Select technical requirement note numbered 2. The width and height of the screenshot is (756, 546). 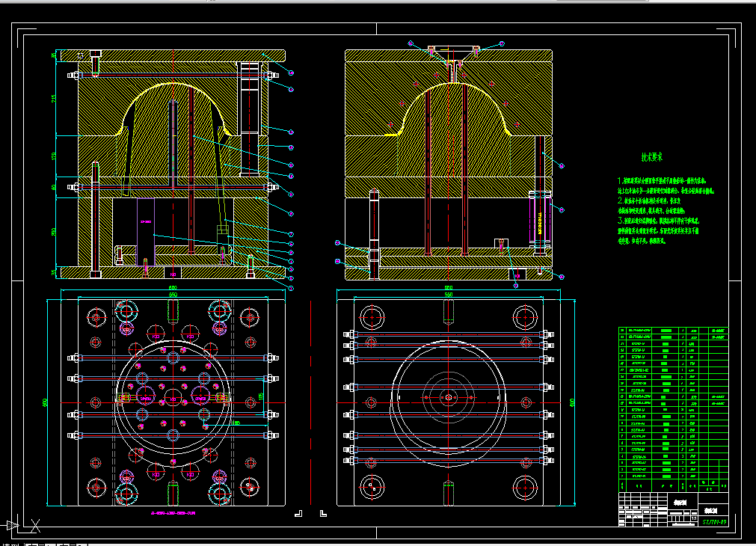pos(651,206)
